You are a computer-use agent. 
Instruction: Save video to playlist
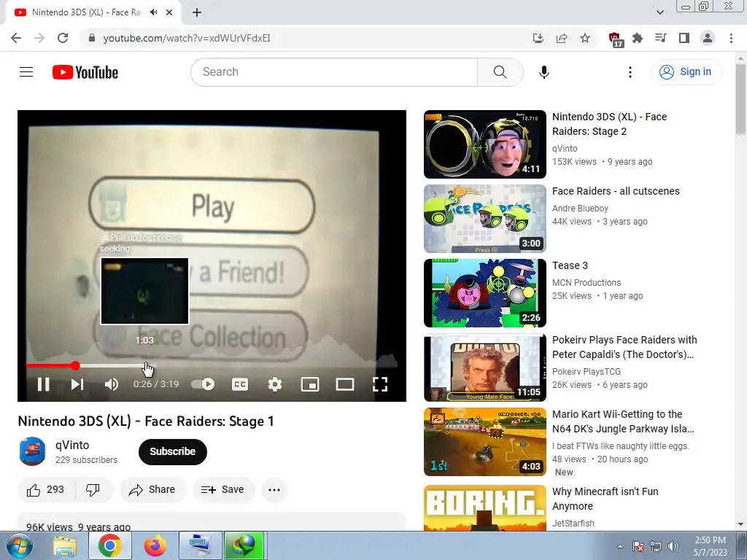point(223,489)
